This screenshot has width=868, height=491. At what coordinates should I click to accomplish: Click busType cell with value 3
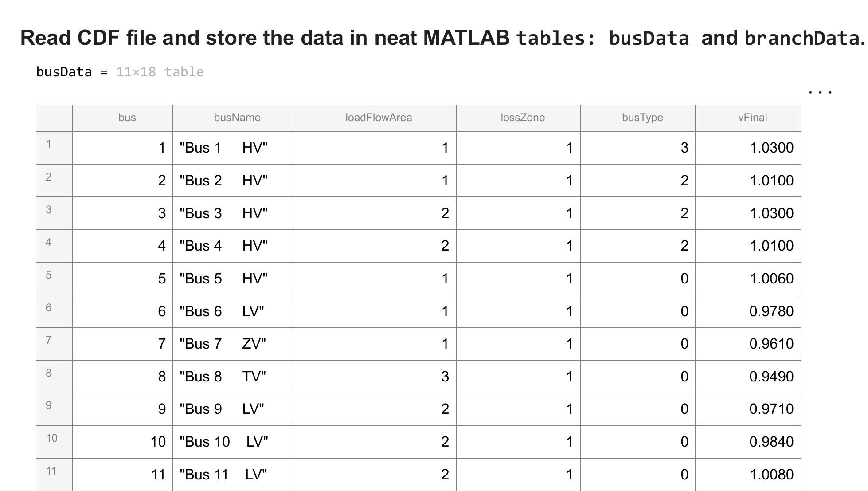click(638, 148)
